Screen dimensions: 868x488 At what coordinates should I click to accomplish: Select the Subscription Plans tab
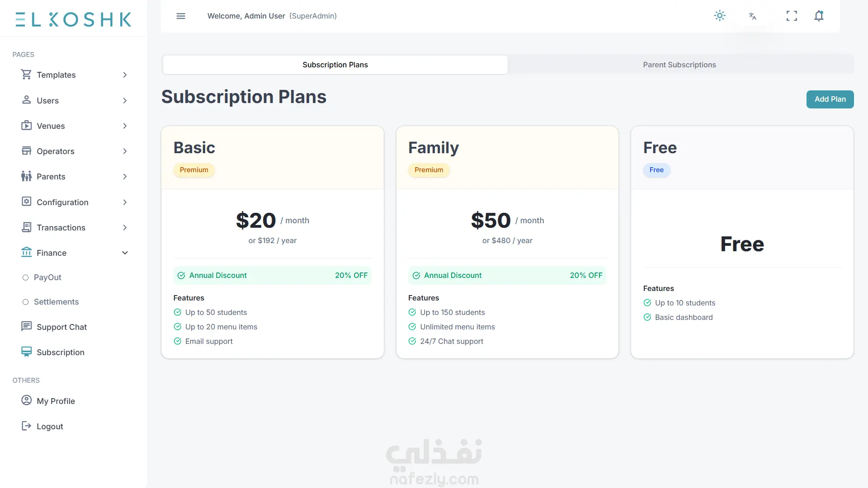coord(335,65)
